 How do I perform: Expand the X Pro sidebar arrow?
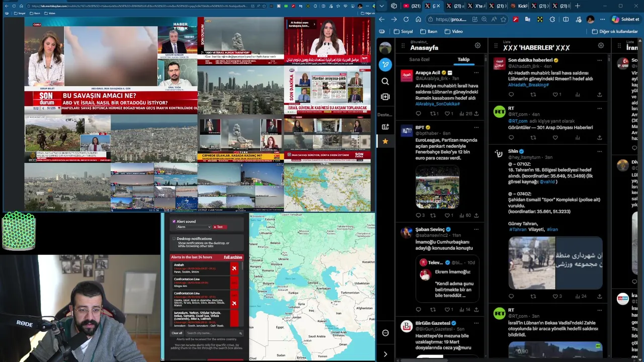pyautogui.click(x=385, y=354)
